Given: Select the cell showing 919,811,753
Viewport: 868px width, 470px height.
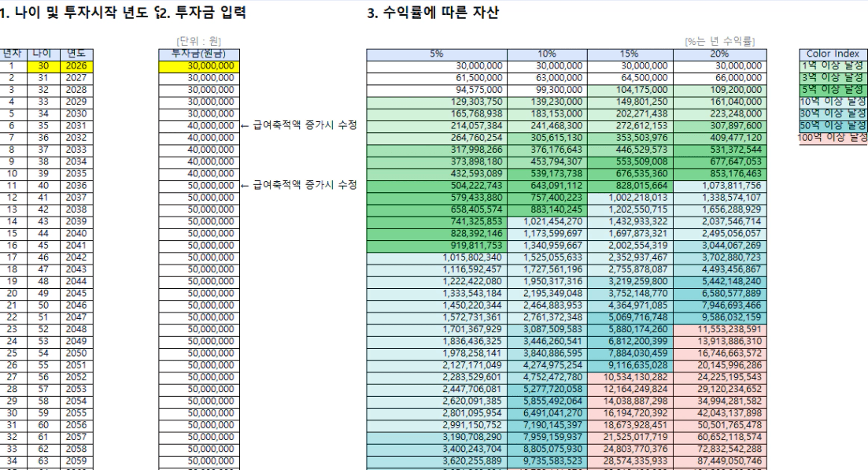Looking at the screenshot, I should click(x=437, y=246).
